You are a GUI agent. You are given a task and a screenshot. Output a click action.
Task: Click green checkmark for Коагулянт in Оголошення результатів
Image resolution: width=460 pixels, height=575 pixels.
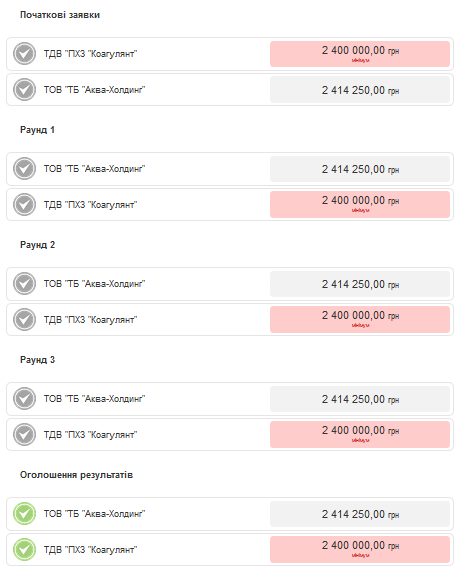24,550
